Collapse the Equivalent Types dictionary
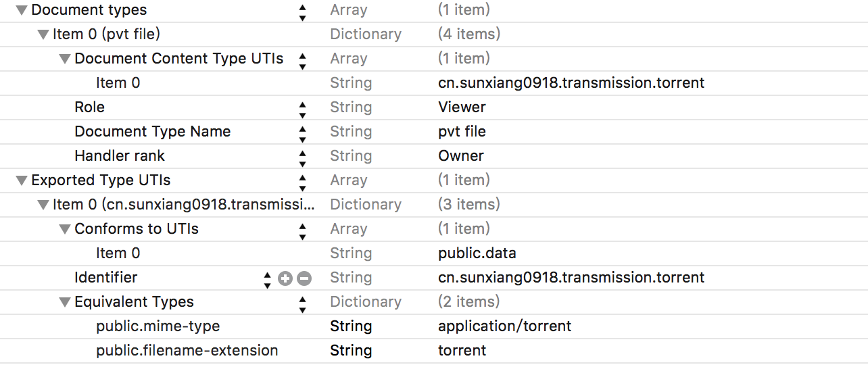The width and height of the screenshot is (868, 392). pyautogui.click(x=65, y=302)
